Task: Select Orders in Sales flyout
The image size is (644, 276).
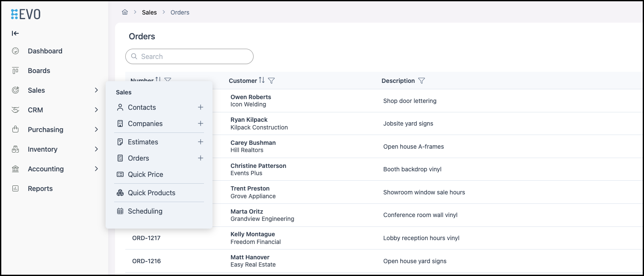Action: pos(139,158)
